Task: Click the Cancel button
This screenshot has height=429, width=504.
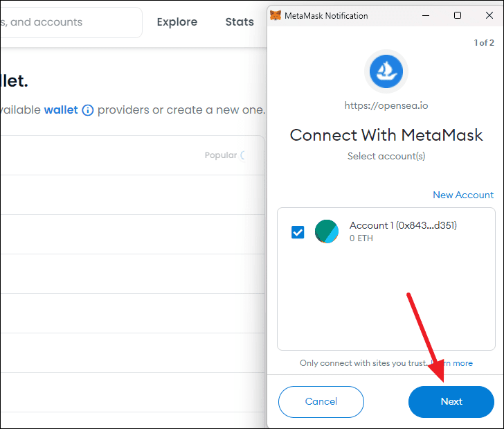Action: click(x=321, y=402)
